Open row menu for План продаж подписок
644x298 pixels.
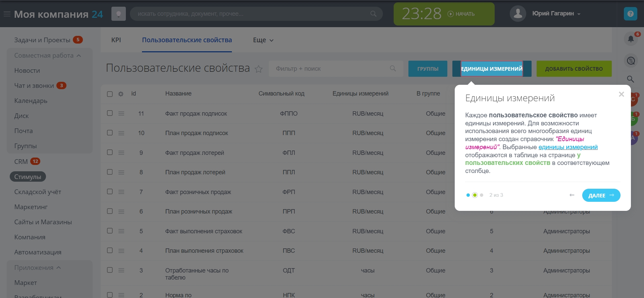pos(121,133)
